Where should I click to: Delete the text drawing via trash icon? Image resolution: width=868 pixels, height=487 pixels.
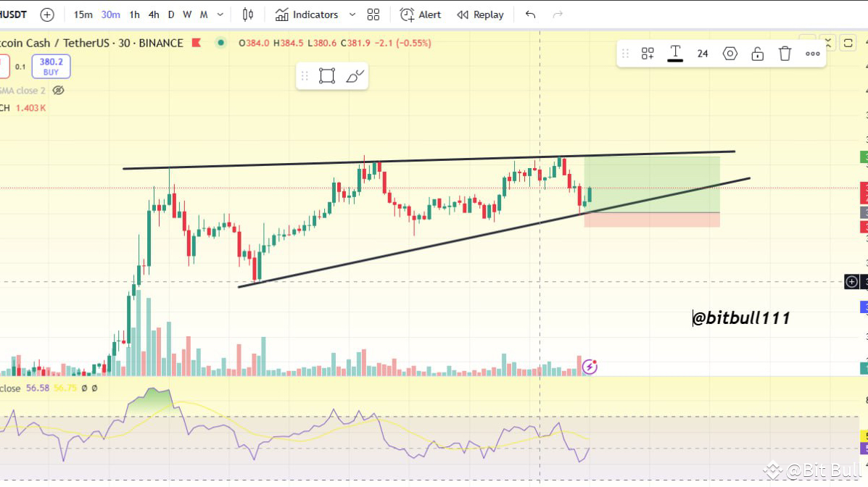pyautogui.click(x=785, y=53)
